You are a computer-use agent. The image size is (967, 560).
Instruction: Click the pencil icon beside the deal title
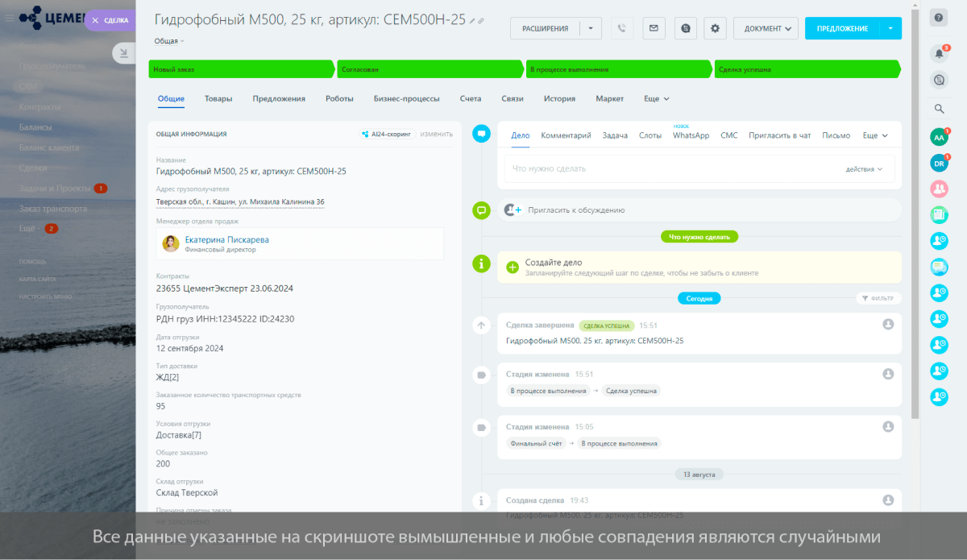pos(473,21)
